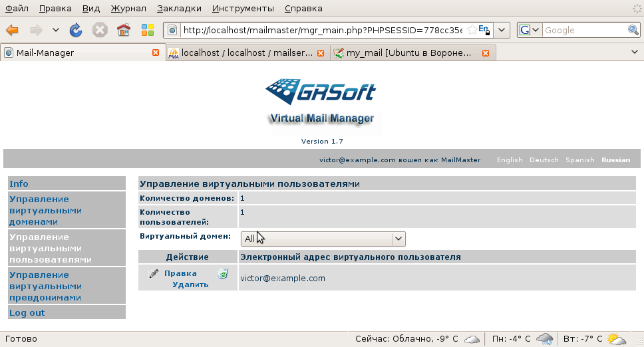Switch interface language to Spanish

coord(580,160)
